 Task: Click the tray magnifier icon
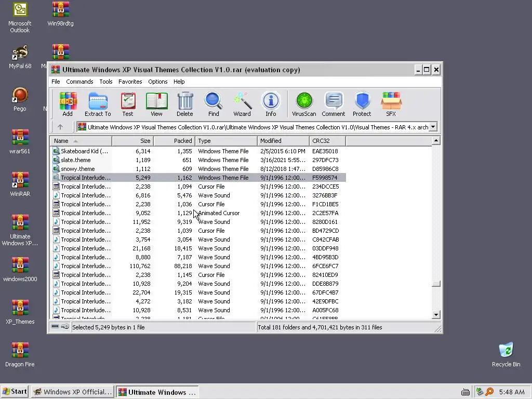489,392
